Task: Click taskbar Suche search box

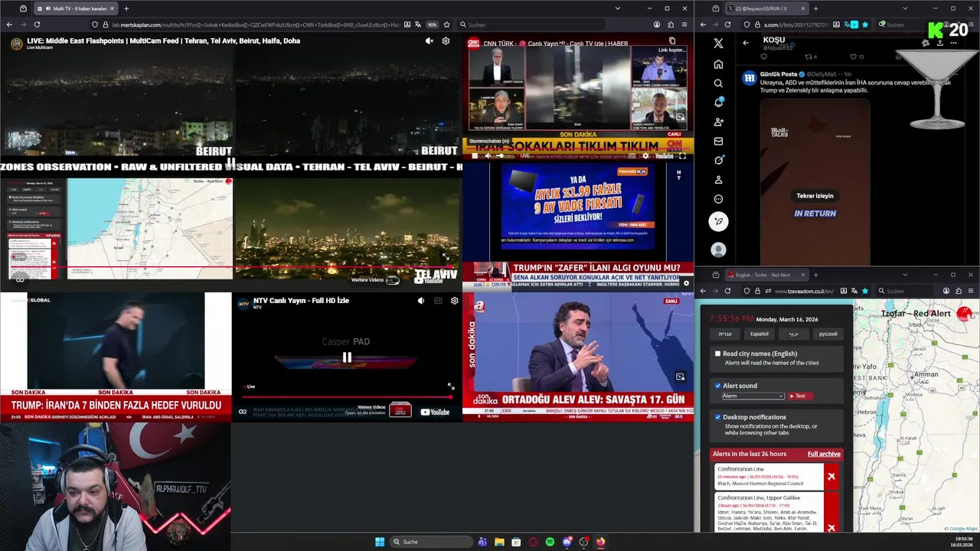Action: [431, 542]
